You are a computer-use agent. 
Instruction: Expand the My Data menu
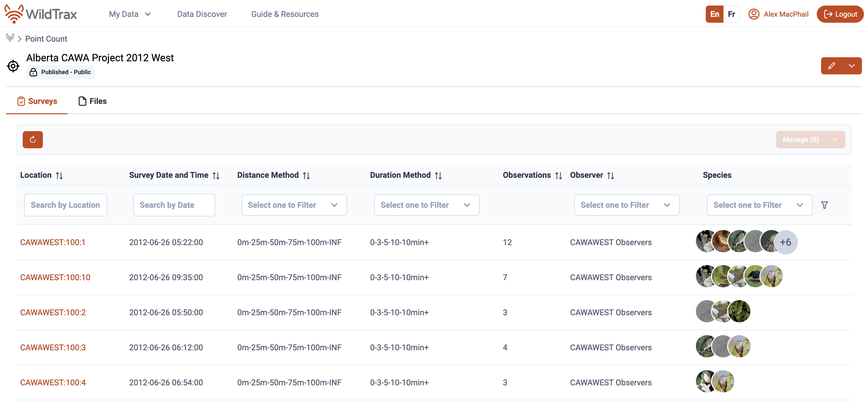tap(130, 14)
